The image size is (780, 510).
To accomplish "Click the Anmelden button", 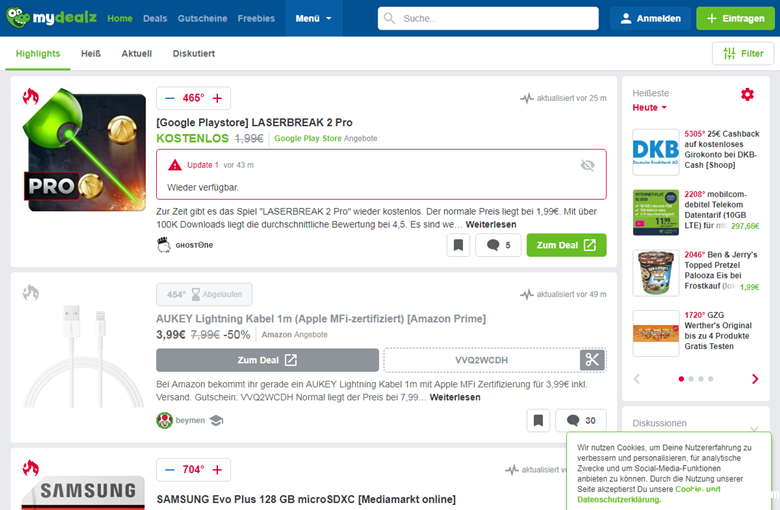I will click(x=650, y=18).
